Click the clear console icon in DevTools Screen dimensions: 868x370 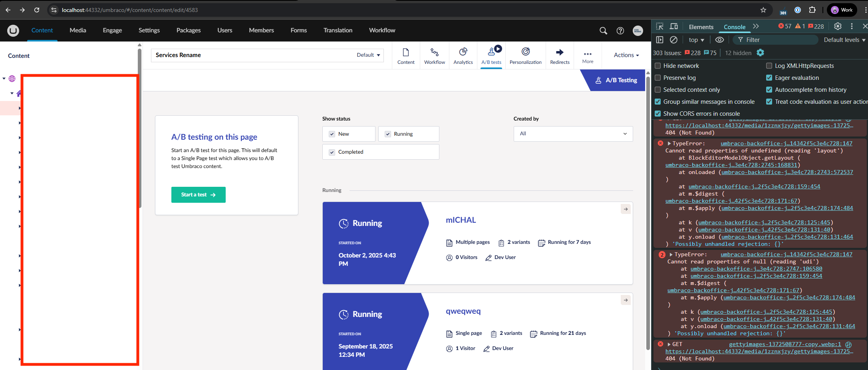(673, 40)
